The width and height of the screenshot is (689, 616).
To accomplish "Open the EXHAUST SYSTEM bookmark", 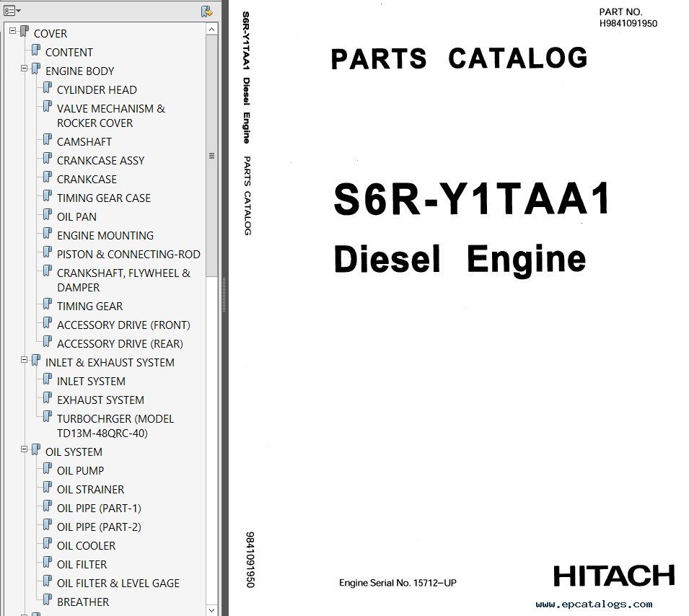I will tap(100, 400).
